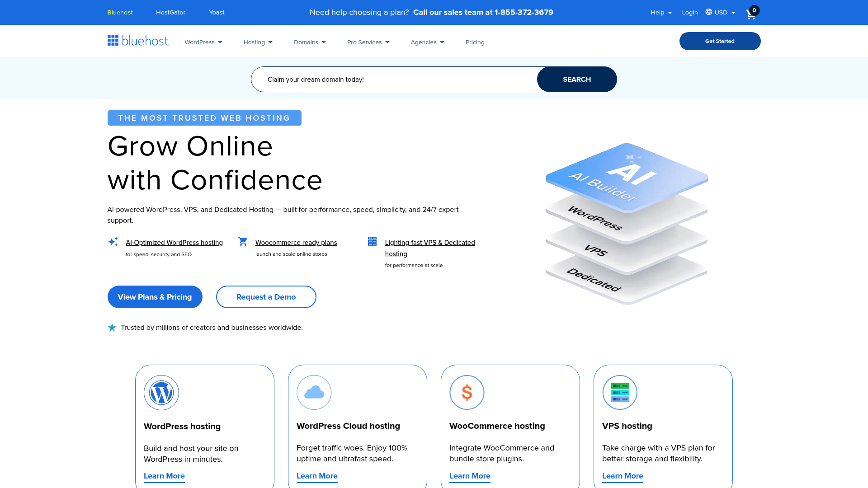Click the AI sparkle icon beside AI-Optimized WordPress hosting
The image size is (868, 488).
(x=113, y=242)
